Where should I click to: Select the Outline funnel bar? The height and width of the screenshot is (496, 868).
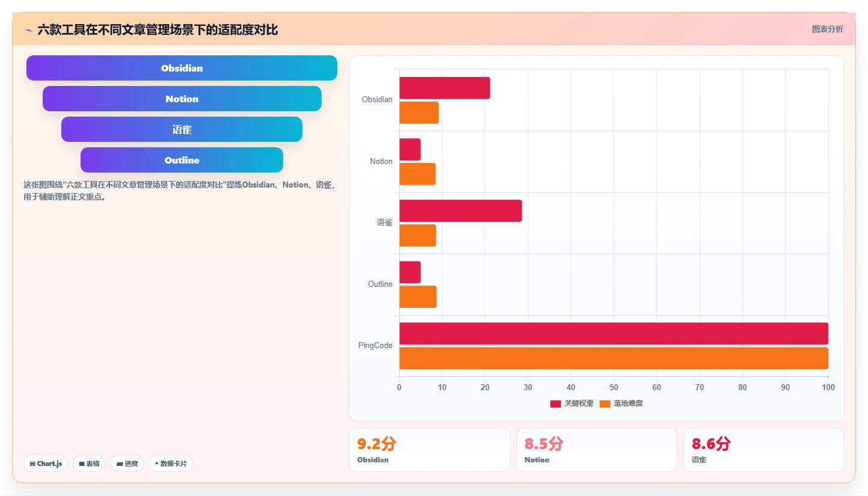coord(182,160)
